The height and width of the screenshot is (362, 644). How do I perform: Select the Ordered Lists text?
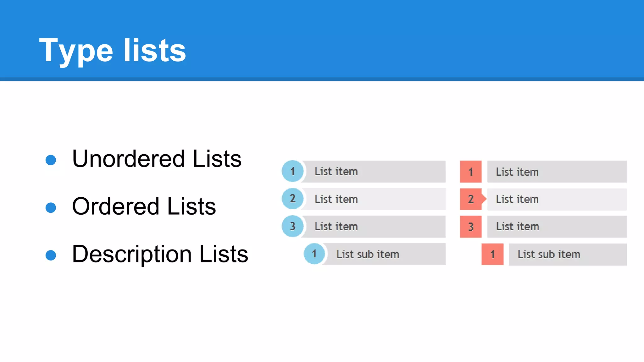144,206
